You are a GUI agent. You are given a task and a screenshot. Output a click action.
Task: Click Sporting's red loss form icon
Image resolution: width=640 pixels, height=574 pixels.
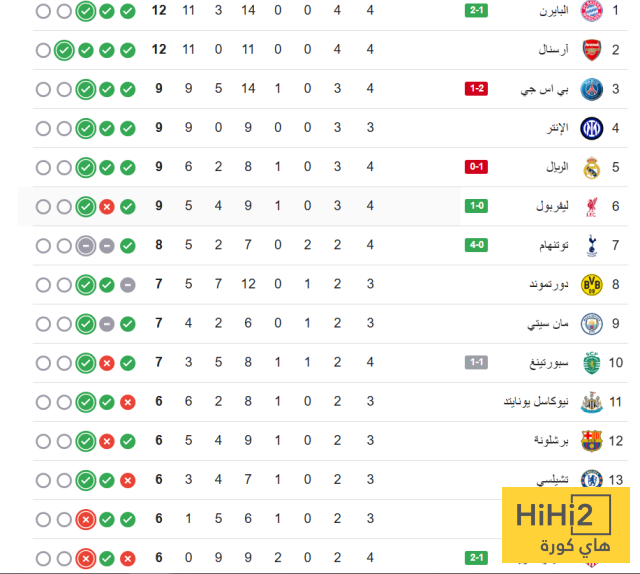click(x=106, y=363)
